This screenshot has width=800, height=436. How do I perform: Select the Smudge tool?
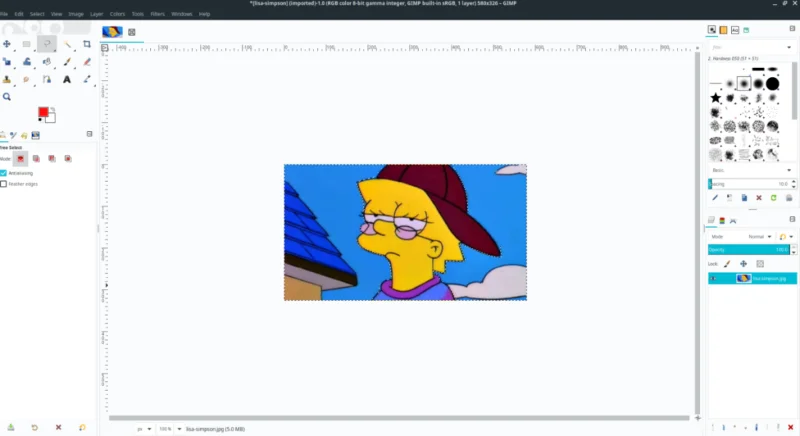(x=27, y=80)
